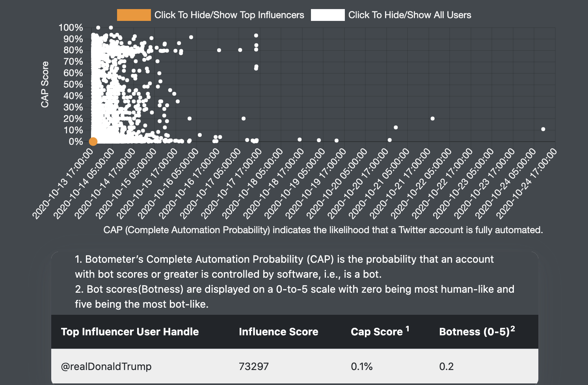The height and width of the screenshot is (385, 588).
Task: Click the Influence Score column header
Action: coord(278,332)
